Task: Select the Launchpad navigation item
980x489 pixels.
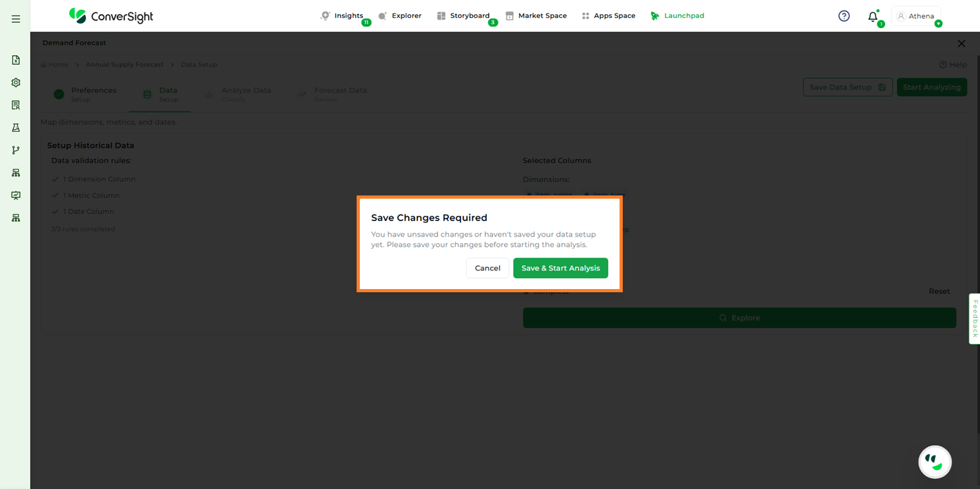Action: coord(677,15)
